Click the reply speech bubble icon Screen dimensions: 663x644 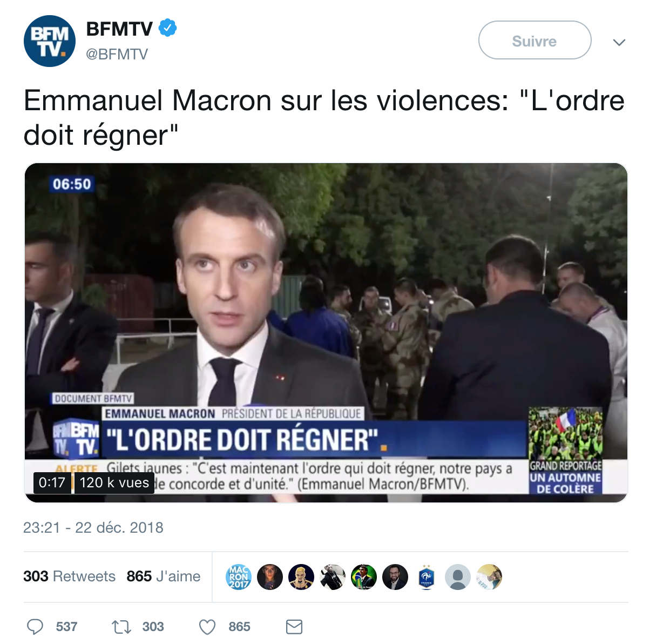pos(35,627)
